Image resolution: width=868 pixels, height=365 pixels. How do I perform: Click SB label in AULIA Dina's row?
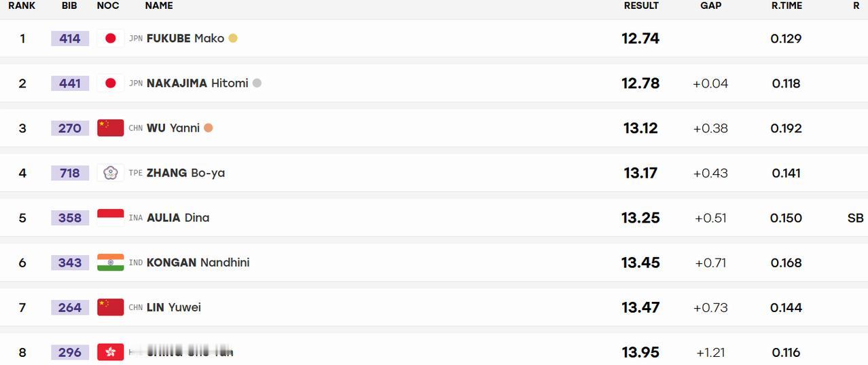(856, 218)
